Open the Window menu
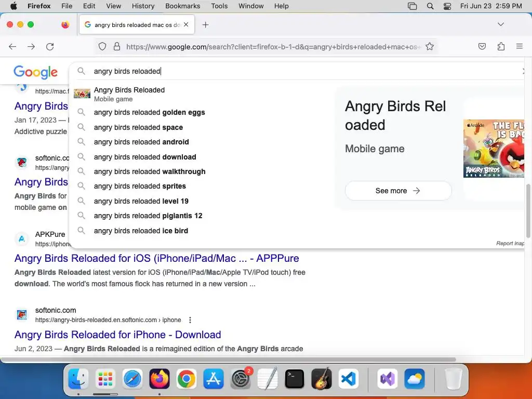Image resolution: width=532 pixels, height=399 pixels. (x=251, y=6)
